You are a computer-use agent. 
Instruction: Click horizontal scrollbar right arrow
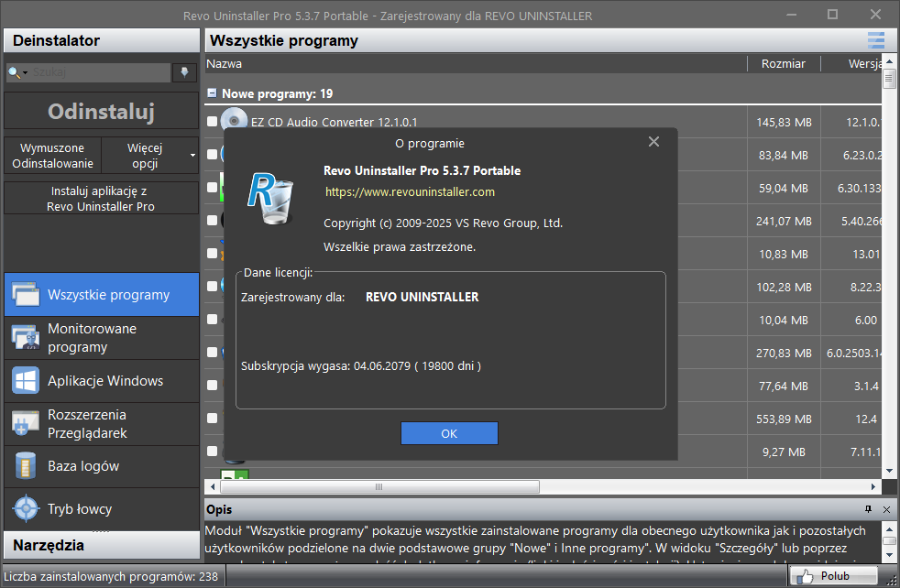click(x=873, y=486)
